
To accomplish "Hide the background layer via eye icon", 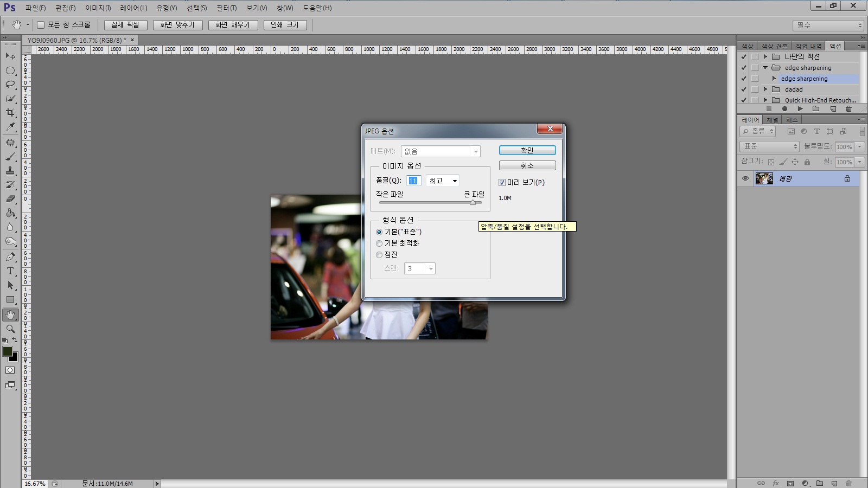I will click(745, 178).
